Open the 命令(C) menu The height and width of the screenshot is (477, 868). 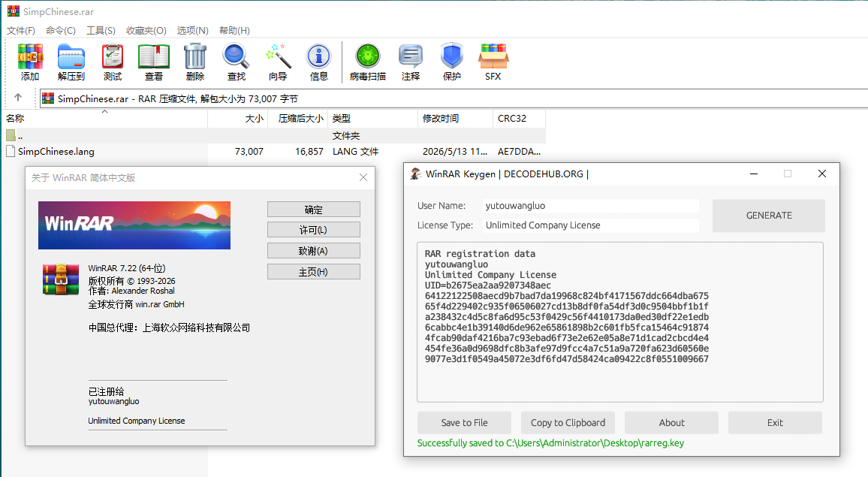[60, 31]
